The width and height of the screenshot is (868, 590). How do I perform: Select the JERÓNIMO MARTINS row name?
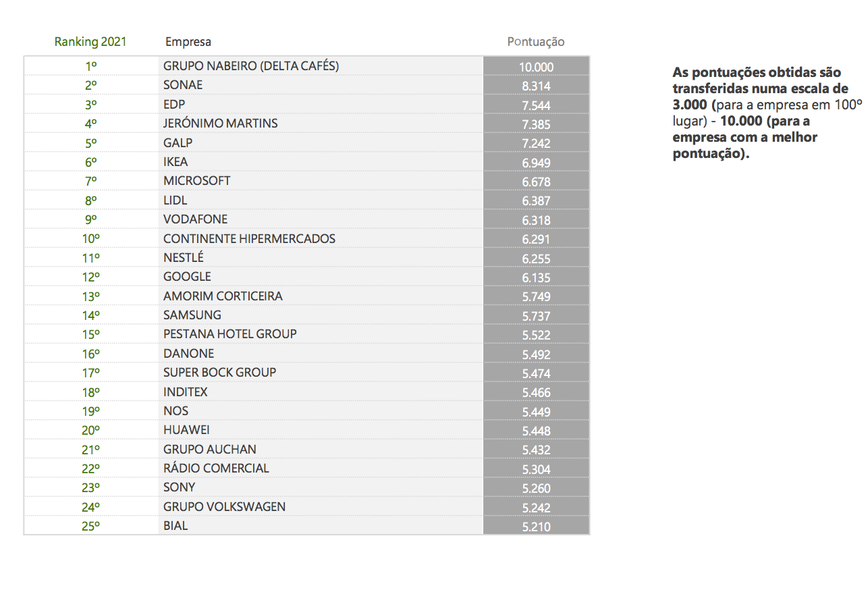[221, 124]
